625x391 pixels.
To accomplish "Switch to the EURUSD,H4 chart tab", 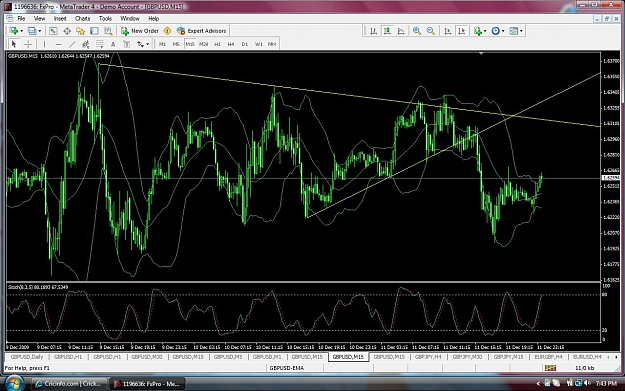I will tap(587, 357).
